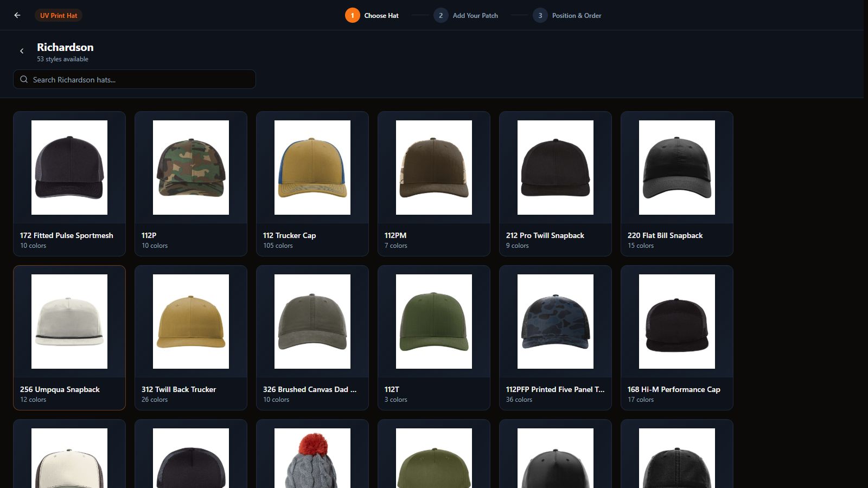Viewport: 868px width, 488px height.
Task: Click the chevron back next to Richardson
Action: coord(22,51)
